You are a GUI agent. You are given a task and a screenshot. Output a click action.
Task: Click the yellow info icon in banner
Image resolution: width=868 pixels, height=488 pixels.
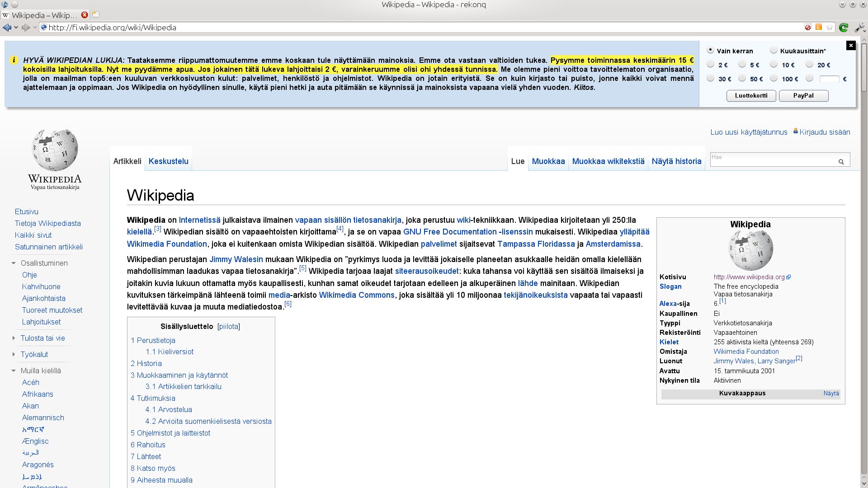click(14, 60)
